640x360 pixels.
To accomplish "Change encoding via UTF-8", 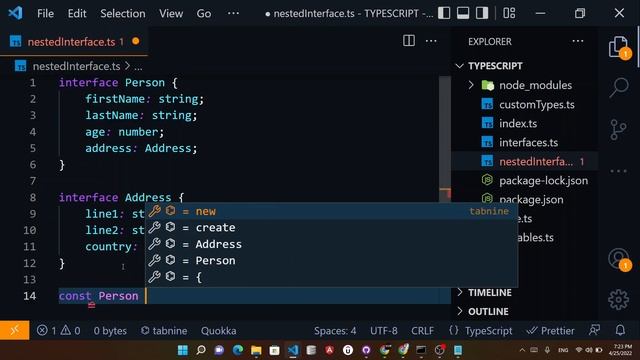I will click(x=384, y=330).
